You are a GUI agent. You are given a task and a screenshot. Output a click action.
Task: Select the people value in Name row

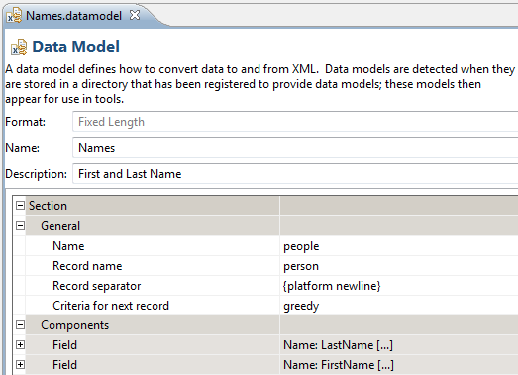pos(301,246)
